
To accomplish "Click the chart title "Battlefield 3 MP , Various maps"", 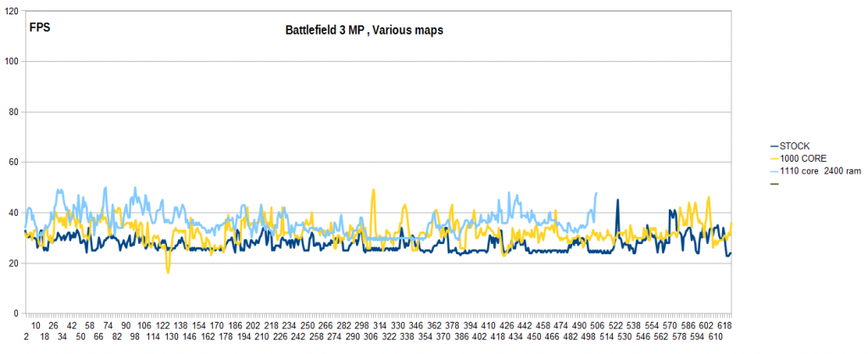I will [x=364, y=30].
